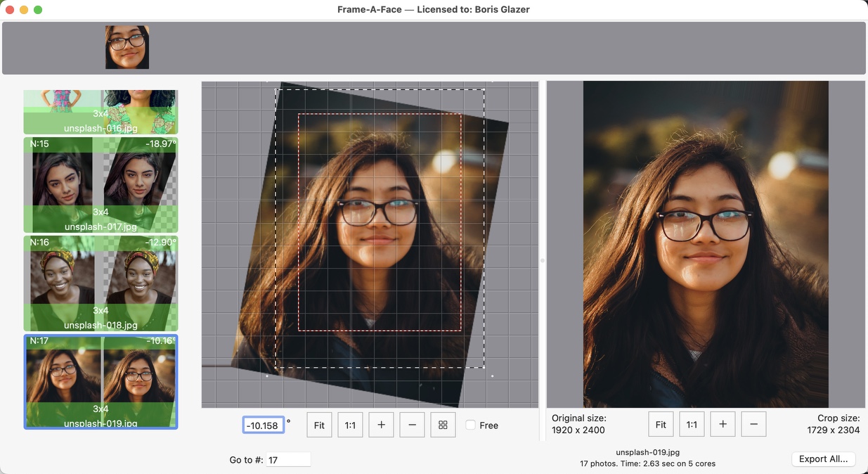
Task: Click the divider handle between editor and preview
Action: pyautogui.click(x=542, y=259)
